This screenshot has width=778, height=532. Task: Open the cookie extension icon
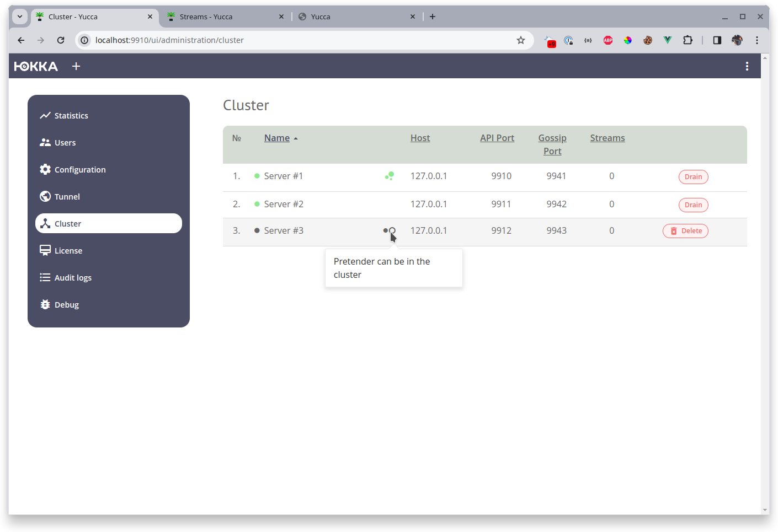coord(648,40)
